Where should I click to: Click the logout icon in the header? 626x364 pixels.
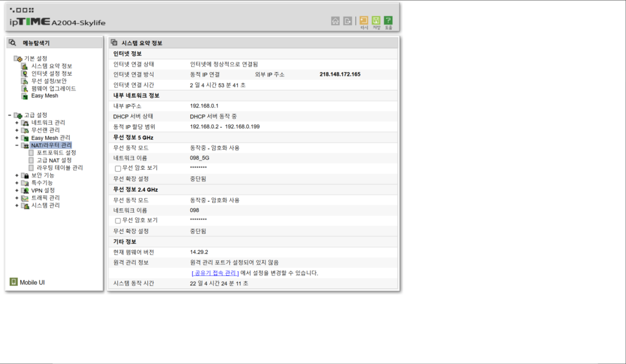coord(347,21)
